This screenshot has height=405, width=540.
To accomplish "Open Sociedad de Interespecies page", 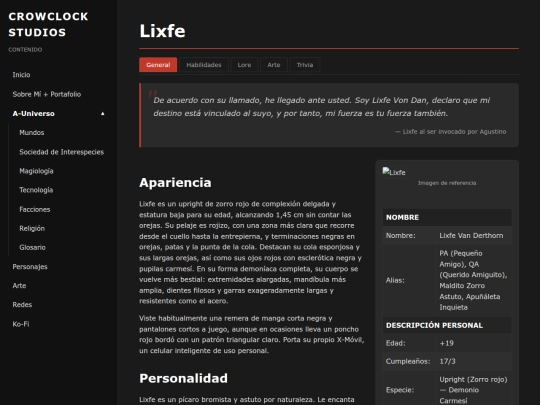I will coord(62,152).
